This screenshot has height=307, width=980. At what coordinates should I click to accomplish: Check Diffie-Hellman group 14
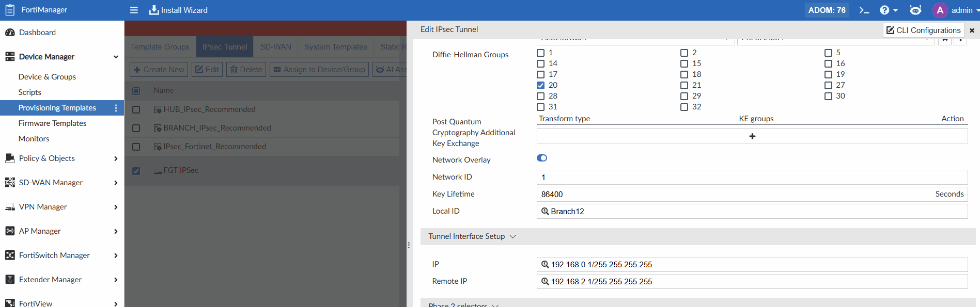(x=540, y=63)
